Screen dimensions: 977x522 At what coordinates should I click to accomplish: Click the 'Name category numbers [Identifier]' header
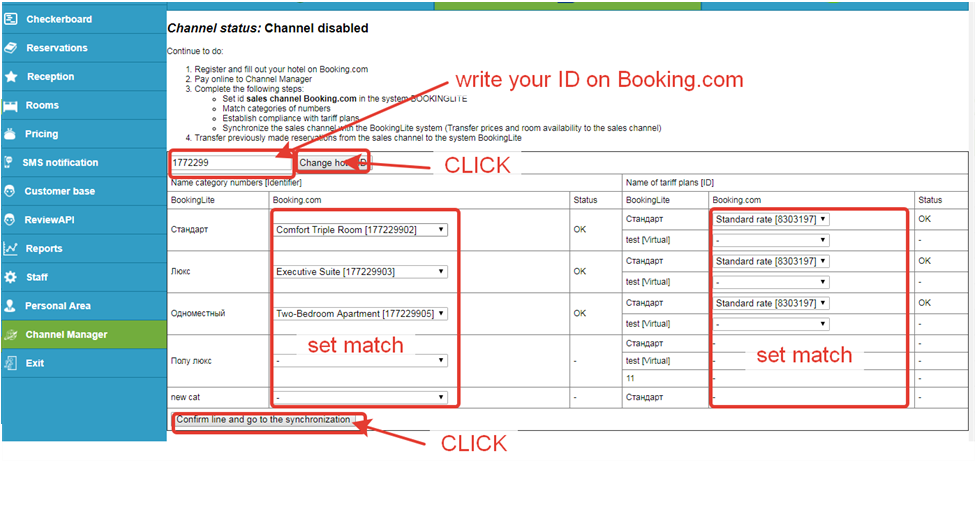click(x=236, y=183)
